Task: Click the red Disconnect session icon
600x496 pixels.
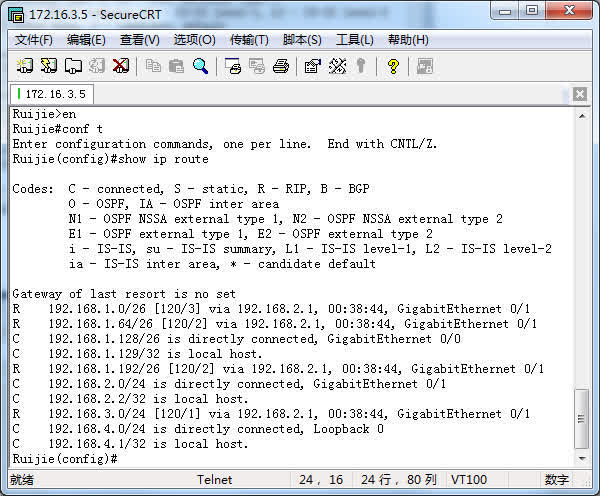Action: click(121, 66)
